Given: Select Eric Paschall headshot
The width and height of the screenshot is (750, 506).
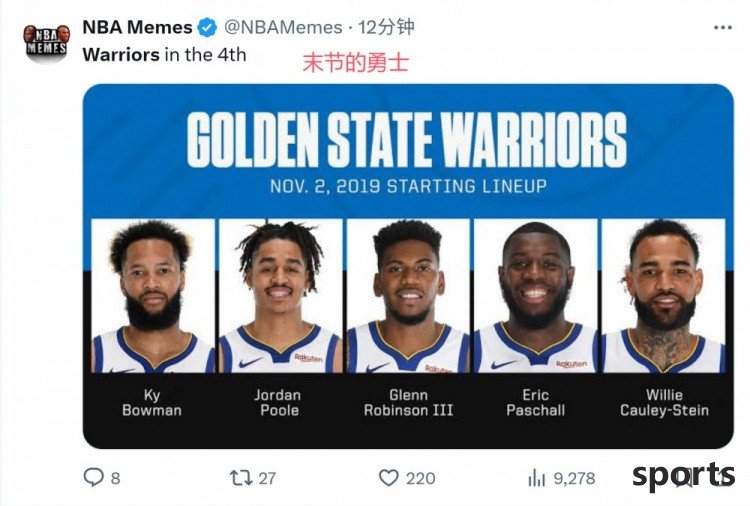Looking at the screenshot, I should click(536, 296).
